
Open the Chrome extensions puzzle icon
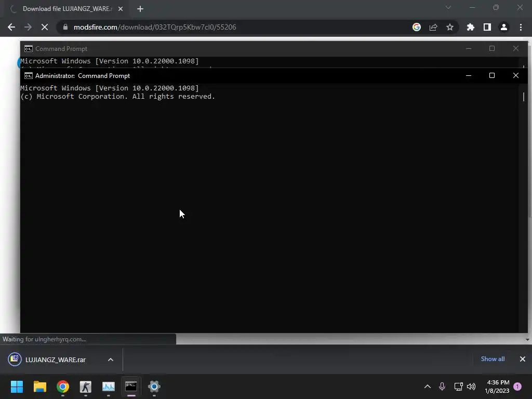[x=471, y=27]
